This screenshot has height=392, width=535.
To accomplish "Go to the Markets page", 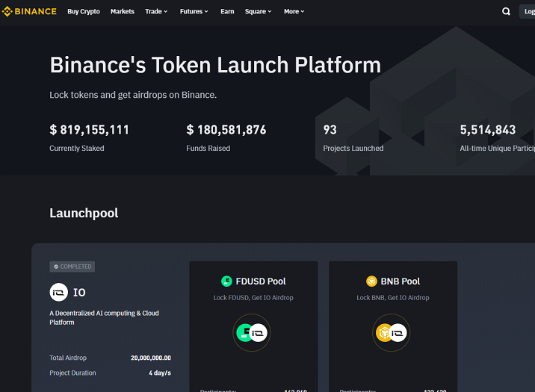I will click(x=122, y=11).
